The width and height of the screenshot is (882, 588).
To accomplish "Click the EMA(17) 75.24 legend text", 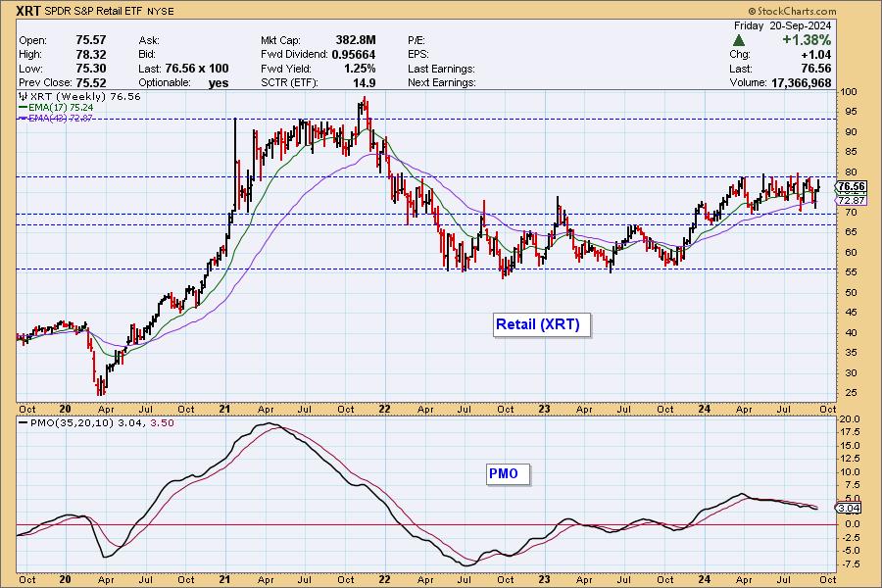I will (61, 108).
